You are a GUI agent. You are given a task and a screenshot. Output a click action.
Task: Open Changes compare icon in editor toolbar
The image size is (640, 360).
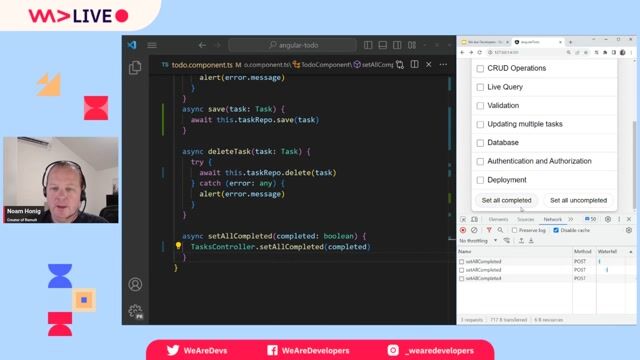coord(400,64)
